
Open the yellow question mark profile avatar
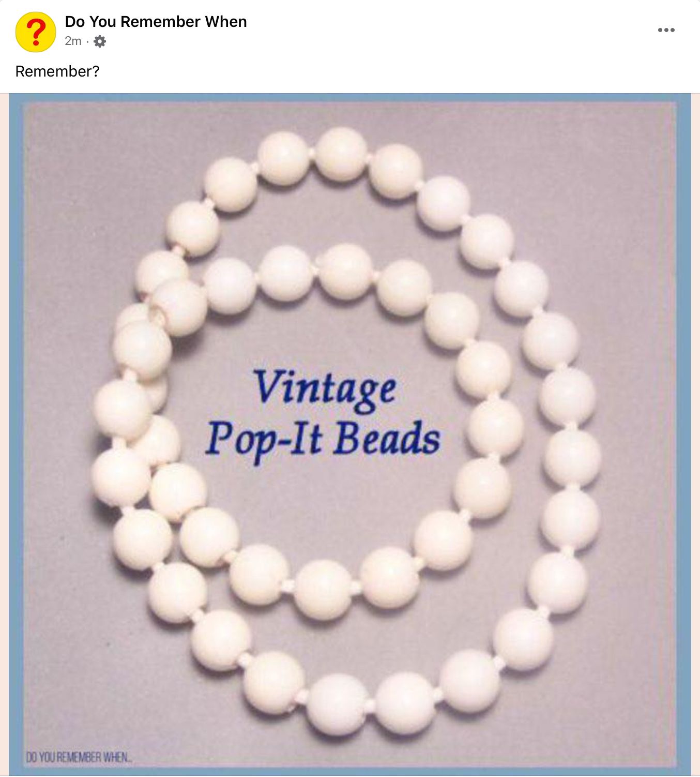(x=35, y=32)
